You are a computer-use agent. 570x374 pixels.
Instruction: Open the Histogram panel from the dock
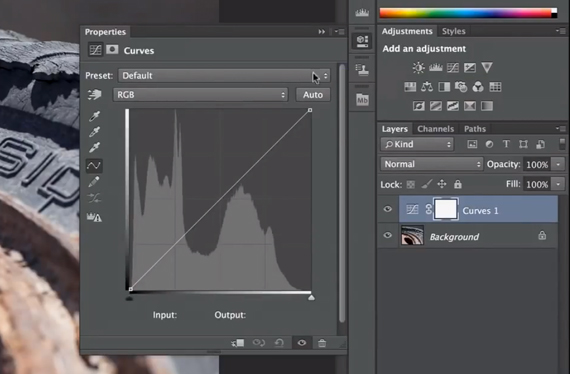(362, 13)
